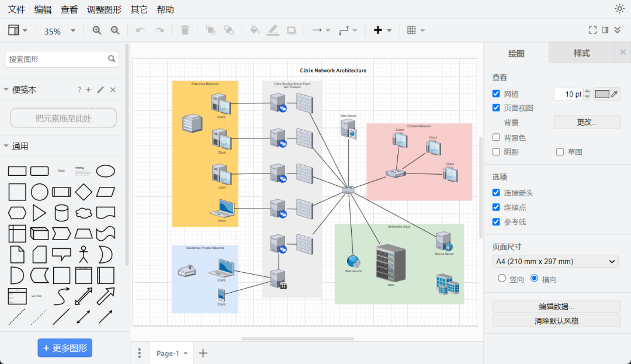
Task: Enable the 阴影 checkbox
Action: tap(496, 152)
